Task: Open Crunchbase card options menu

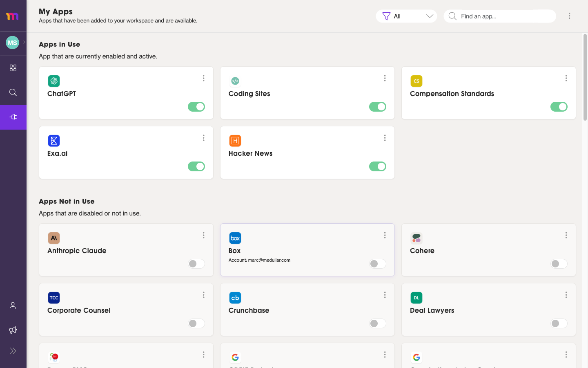Action: [x=385, y=295]
